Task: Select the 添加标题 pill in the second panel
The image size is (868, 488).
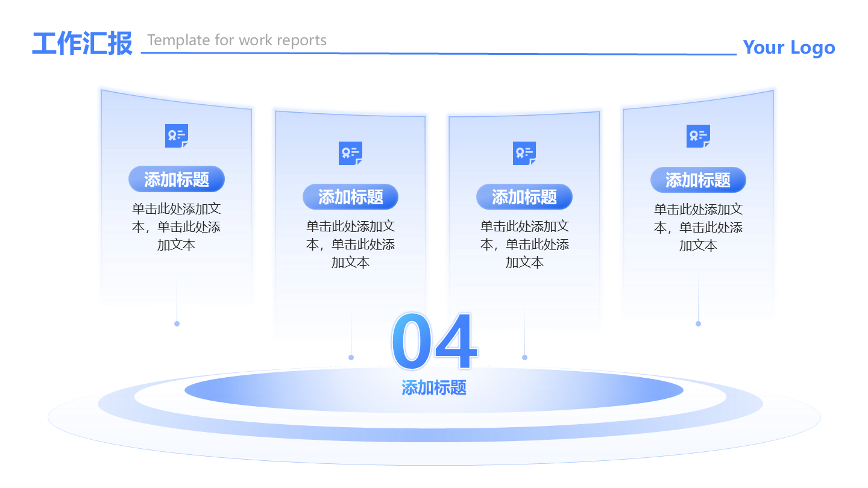Action: [350, 197]
